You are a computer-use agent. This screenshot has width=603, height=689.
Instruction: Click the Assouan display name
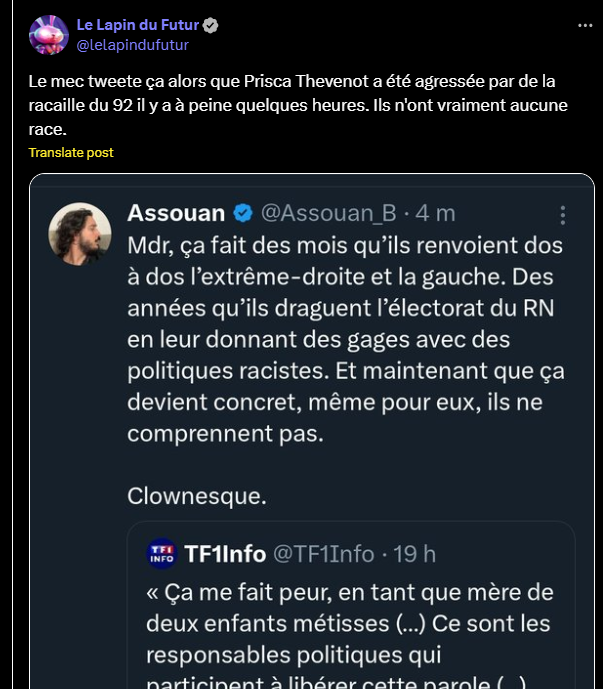[175, 213]
